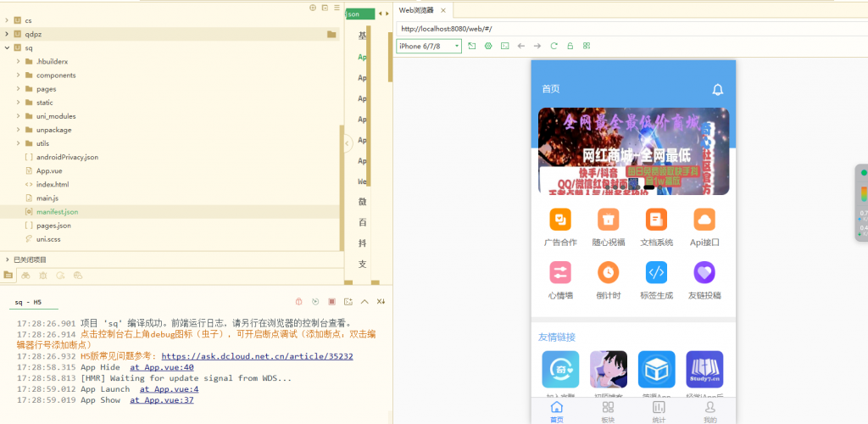
Task: Open 文档系统 icon in preview
Action: (657, 220)
